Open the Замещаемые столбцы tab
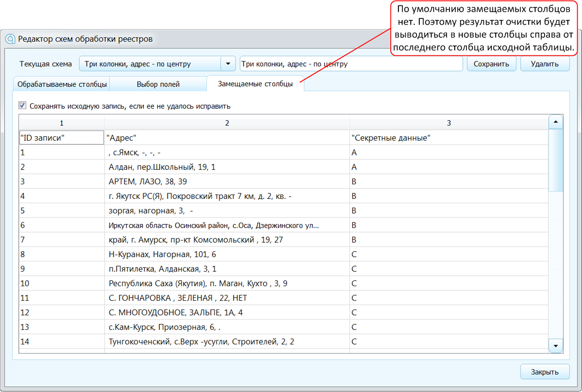The image size is (582, 392). point(255,84)
